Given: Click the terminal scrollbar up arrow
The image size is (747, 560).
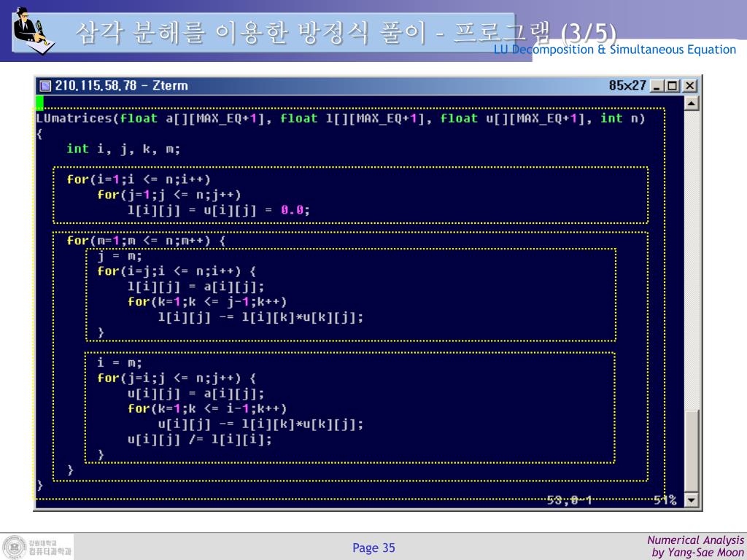Looking at the screenshot, I should (692, 103).
